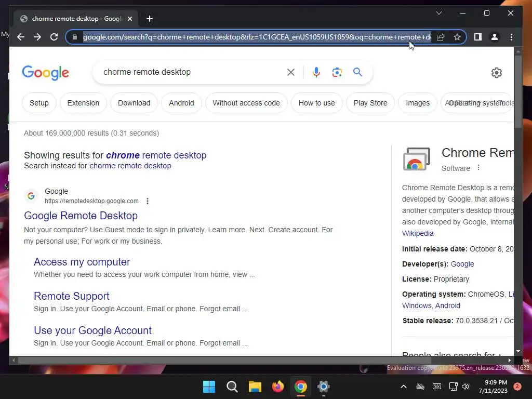Click the scroll-down arrow of the page
Screen dimensions: 532x399
click(x=518, y=351)
